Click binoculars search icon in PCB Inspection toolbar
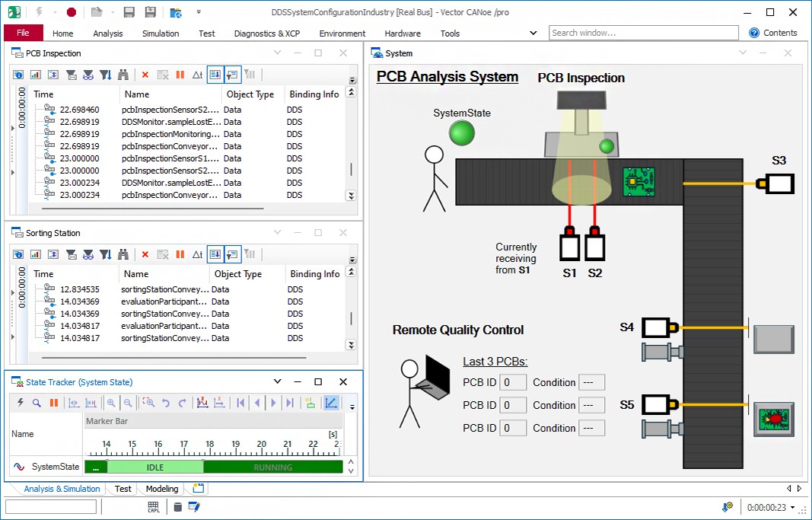 point(123,75)
